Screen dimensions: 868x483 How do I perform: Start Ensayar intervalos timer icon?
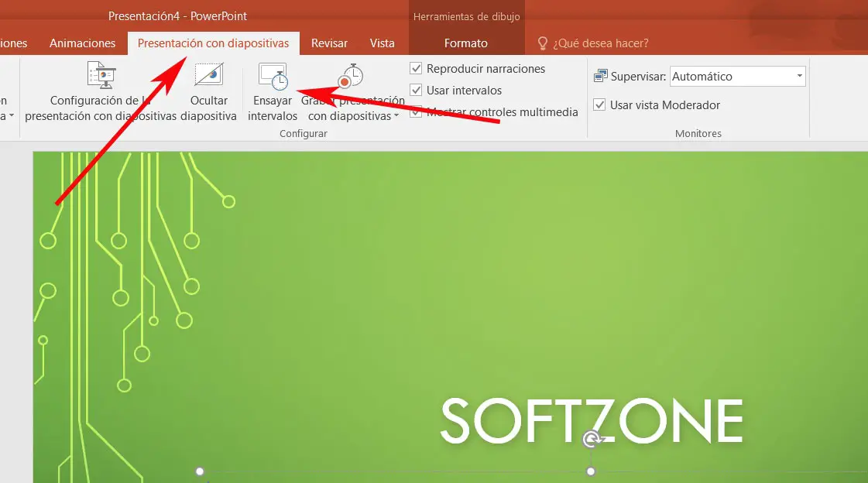273,76
